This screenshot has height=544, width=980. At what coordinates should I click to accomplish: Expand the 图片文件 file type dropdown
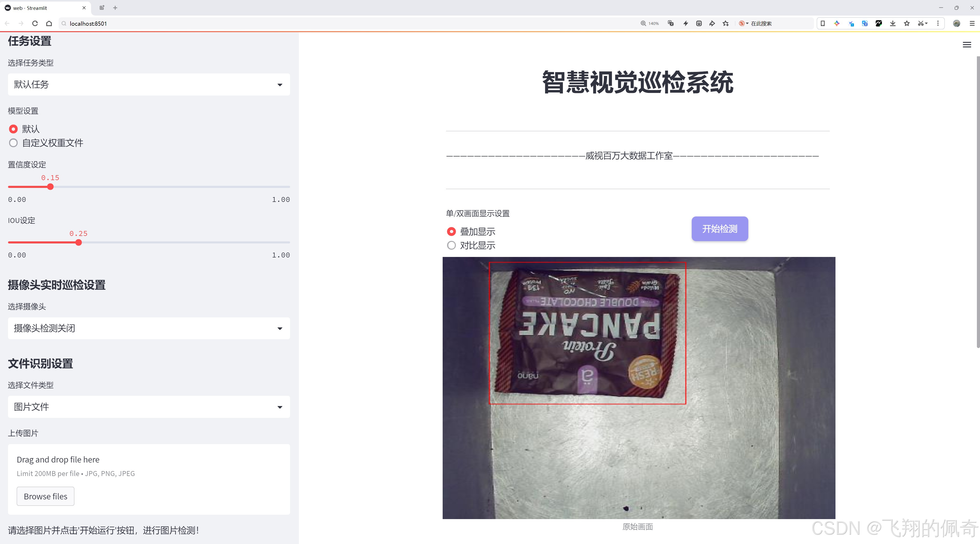[149, 407]
